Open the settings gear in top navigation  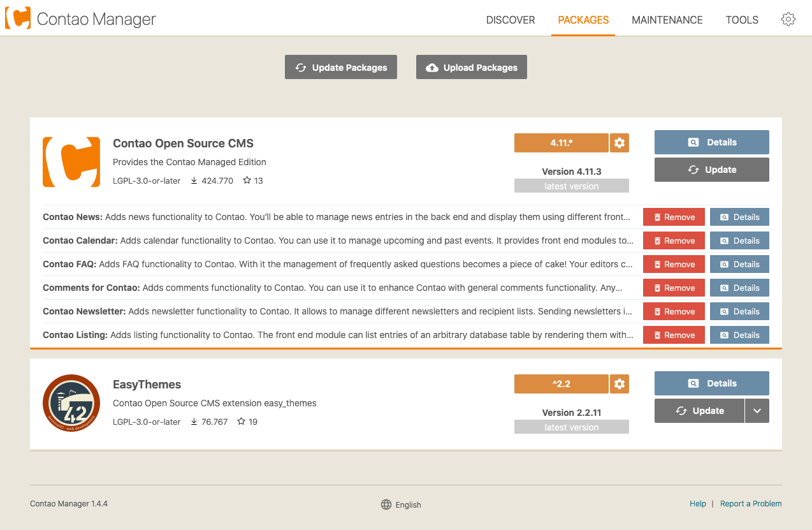[x=788, y=19]
